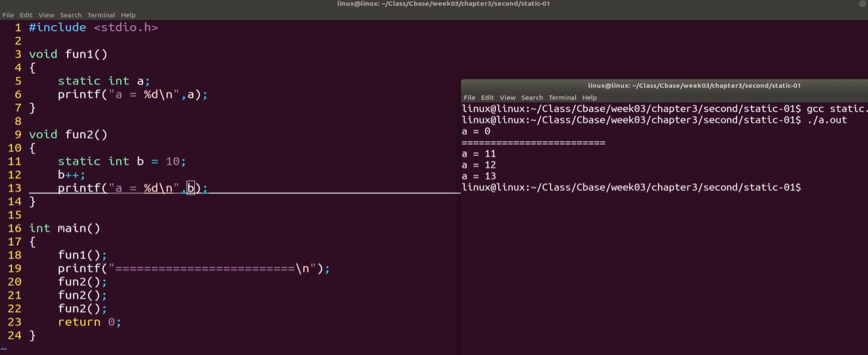Click opening brace on line 4

[x=32, y=68]
